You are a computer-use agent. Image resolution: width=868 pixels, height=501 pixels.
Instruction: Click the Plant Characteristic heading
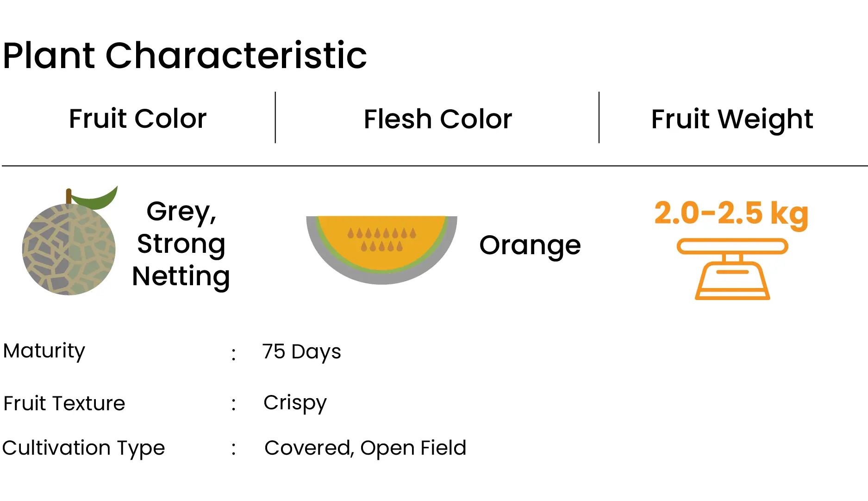(x=185, y=56)
